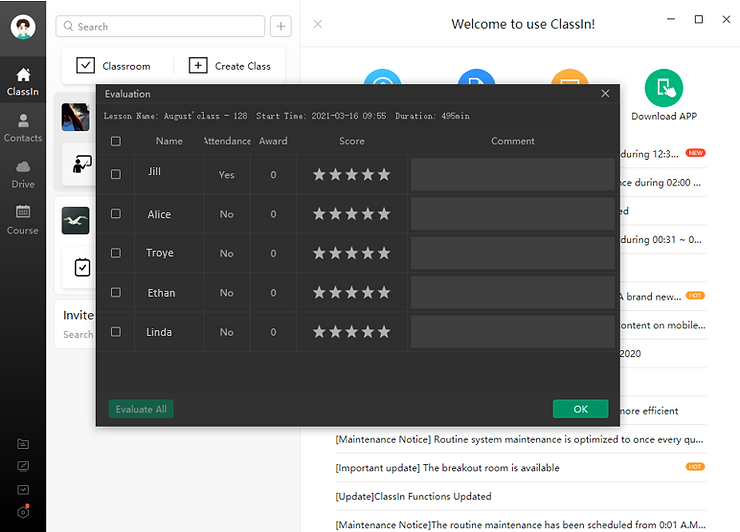The width and height of the screenshot is (740, 532).
Task: Click the plus button beside Search
Action: (x=281, y=27)
